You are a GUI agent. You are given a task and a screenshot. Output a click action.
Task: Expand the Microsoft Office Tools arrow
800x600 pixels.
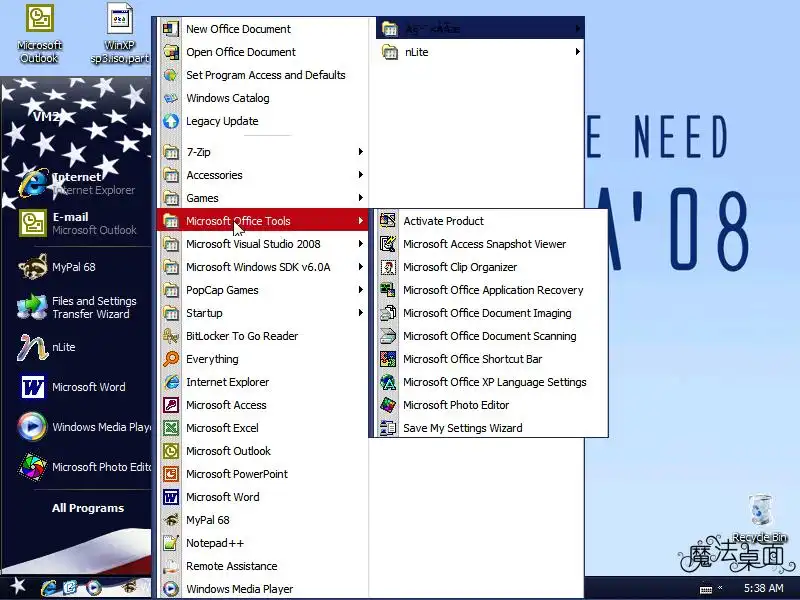(360, 220)
